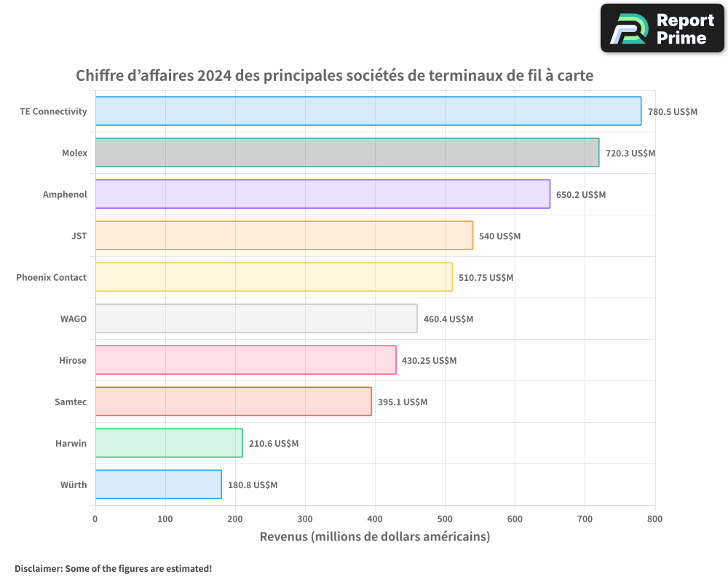Screen dimensions: 728x582
Task: Click the Molex gray bar
Action: [x=347, y=153]
